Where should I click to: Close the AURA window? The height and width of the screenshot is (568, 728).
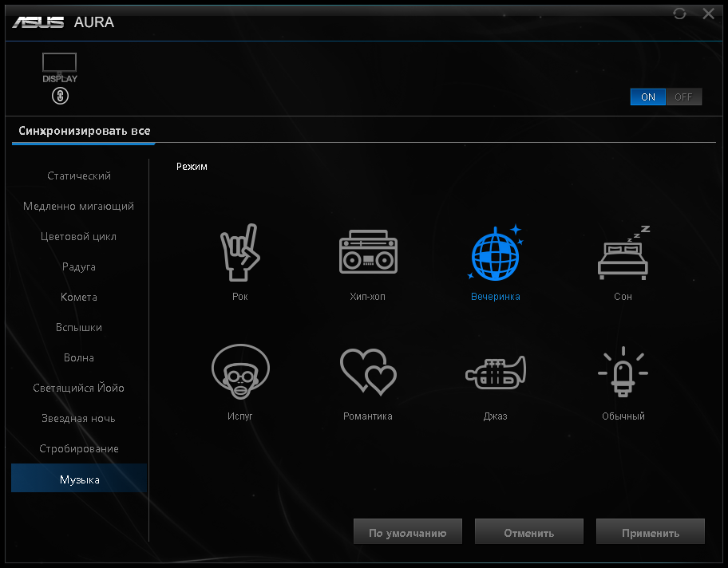coord(709,14)
